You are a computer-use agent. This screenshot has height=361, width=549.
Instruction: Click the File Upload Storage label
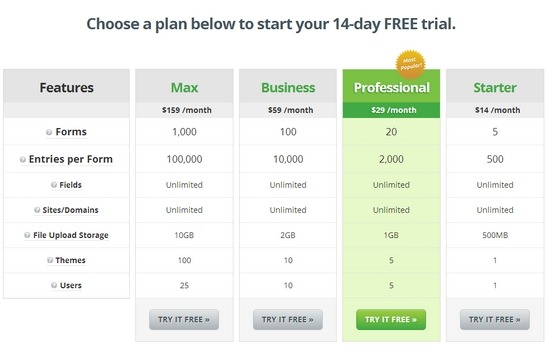[x=71, y=235]
